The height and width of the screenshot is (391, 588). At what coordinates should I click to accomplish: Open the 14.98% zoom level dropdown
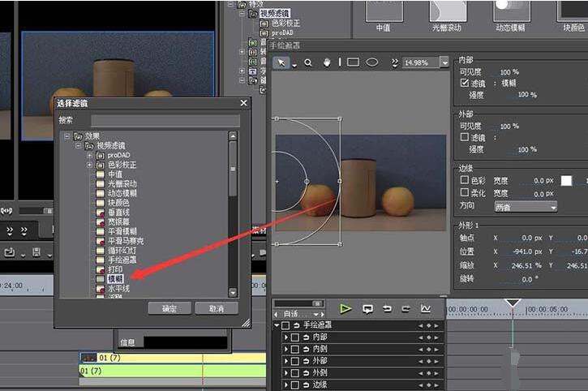pyautogui.click(x=444, y=62)
